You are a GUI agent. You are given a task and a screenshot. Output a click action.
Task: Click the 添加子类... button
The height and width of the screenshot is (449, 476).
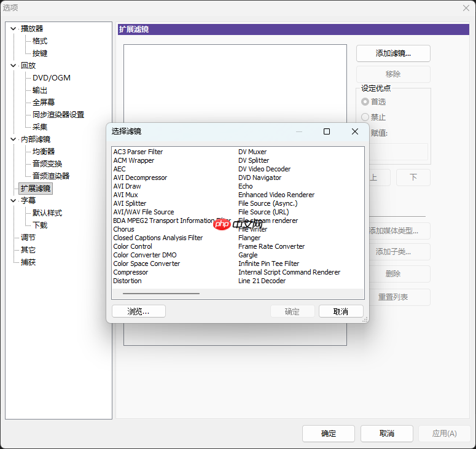click(399, 252)
